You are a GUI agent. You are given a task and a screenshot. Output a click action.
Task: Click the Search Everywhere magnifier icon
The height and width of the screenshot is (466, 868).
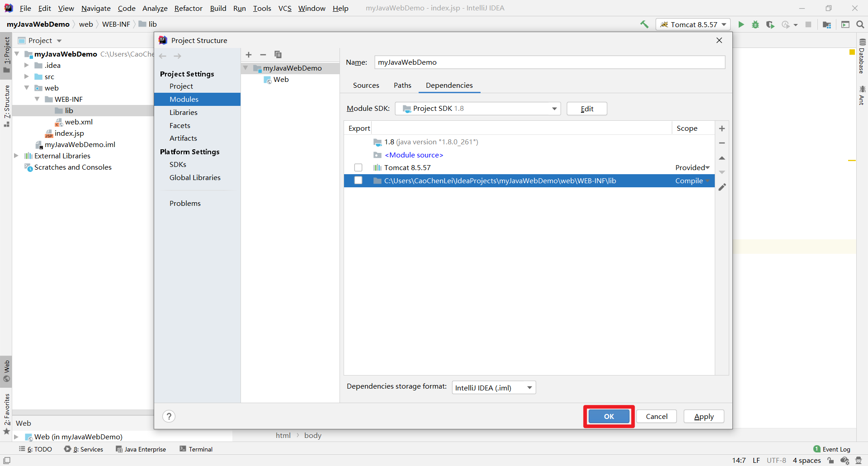coord(860,24)
